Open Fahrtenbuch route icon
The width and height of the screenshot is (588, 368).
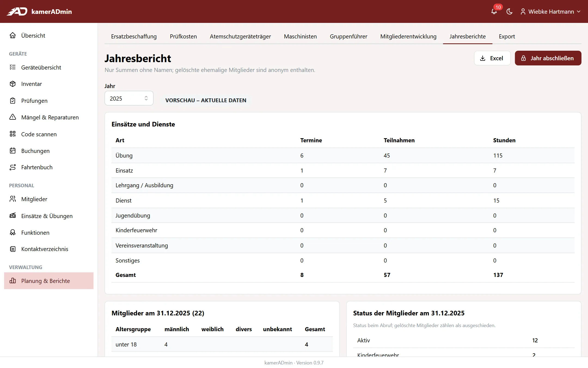[13, 167]
